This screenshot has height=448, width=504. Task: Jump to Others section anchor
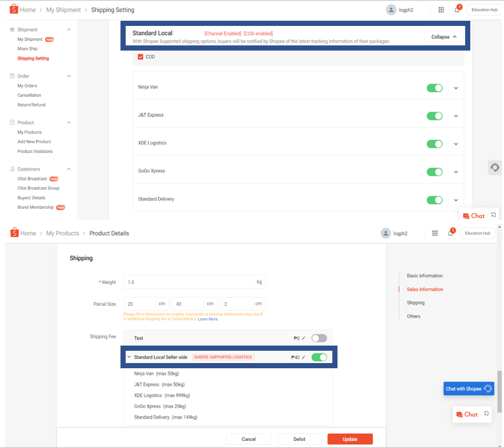pos(414,316)
